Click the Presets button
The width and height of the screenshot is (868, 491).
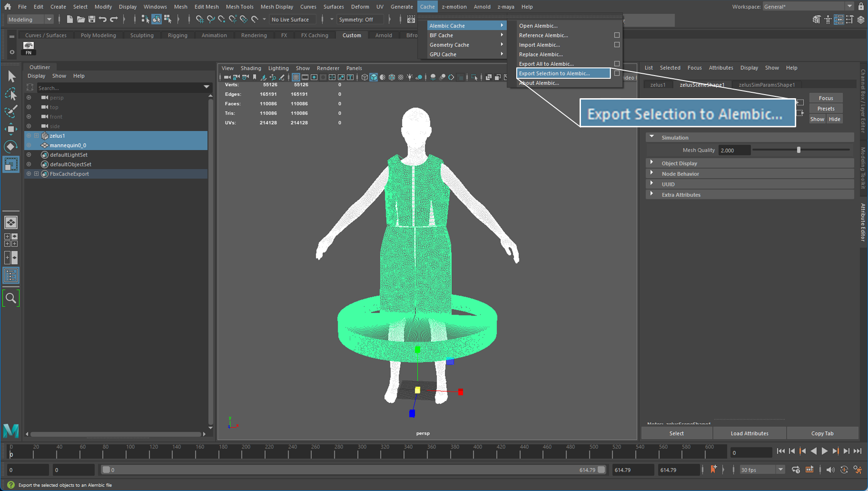pyautogui.click(x=826, y=109)
